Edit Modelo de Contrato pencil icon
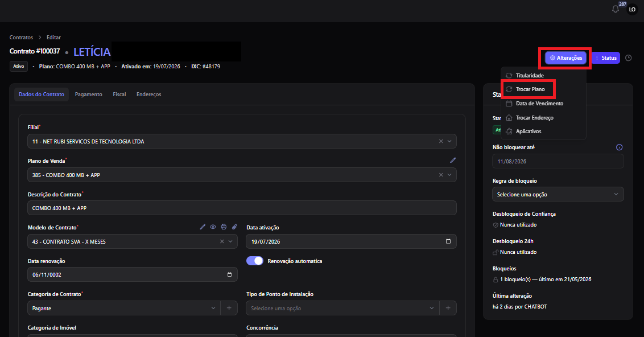 click(203, 227)
